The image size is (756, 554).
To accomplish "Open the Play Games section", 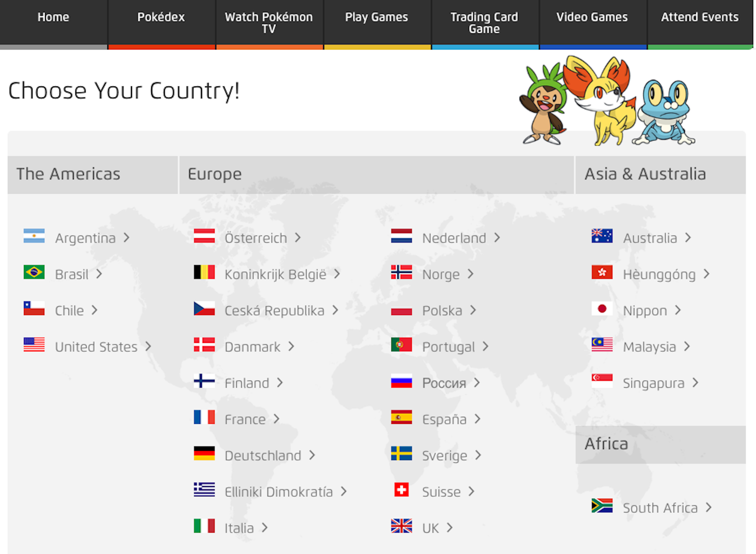I will click(377, 25).
